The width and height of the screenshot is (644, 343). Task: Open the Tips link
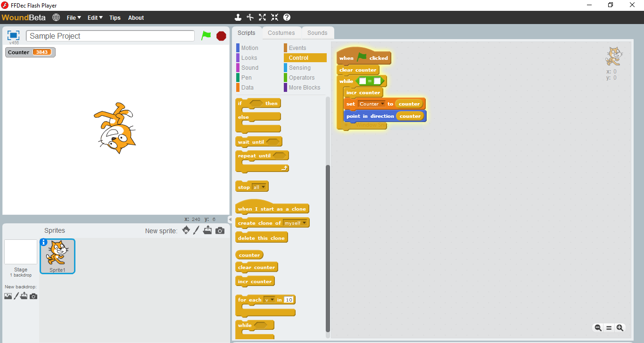[x=115, y=18]
